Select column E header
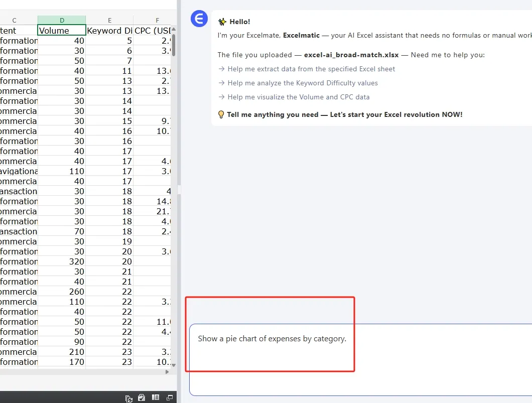This screenshot has height=403, width=532. pyautogui.click(x=109, y=20)
